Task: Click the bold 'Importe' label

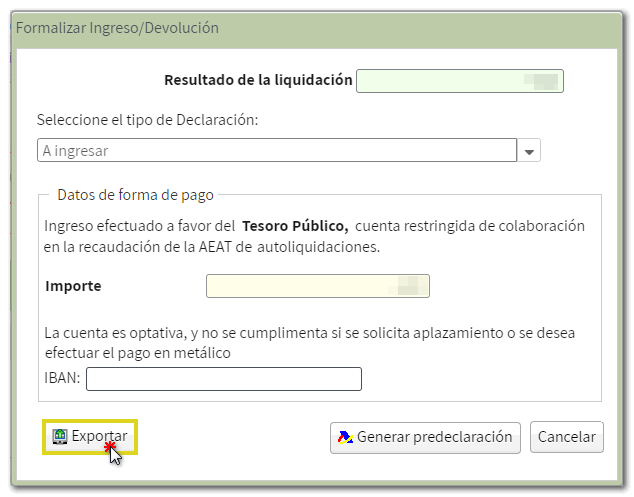Action: (73, 286)
